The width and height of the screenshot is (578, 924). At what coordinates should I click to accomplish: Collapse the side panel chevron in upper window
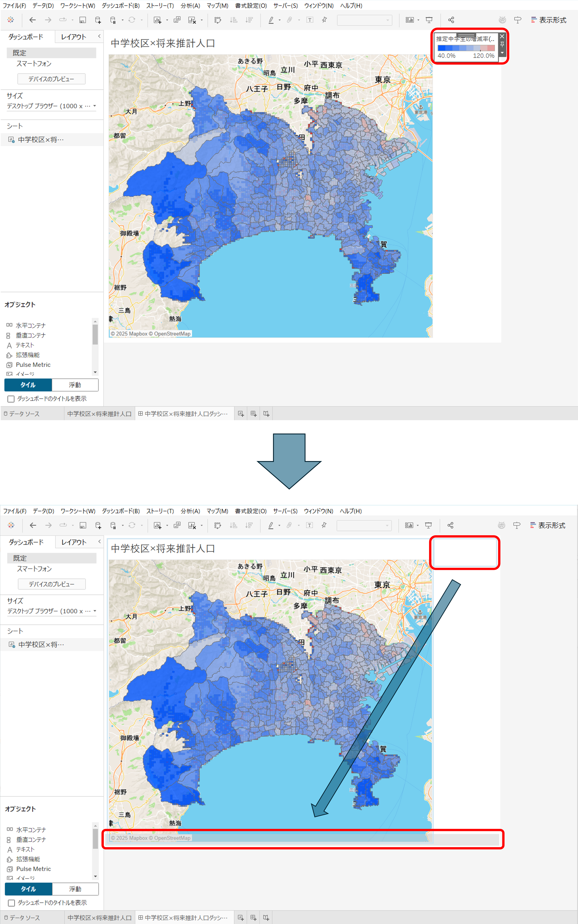[x=99, y=36]
